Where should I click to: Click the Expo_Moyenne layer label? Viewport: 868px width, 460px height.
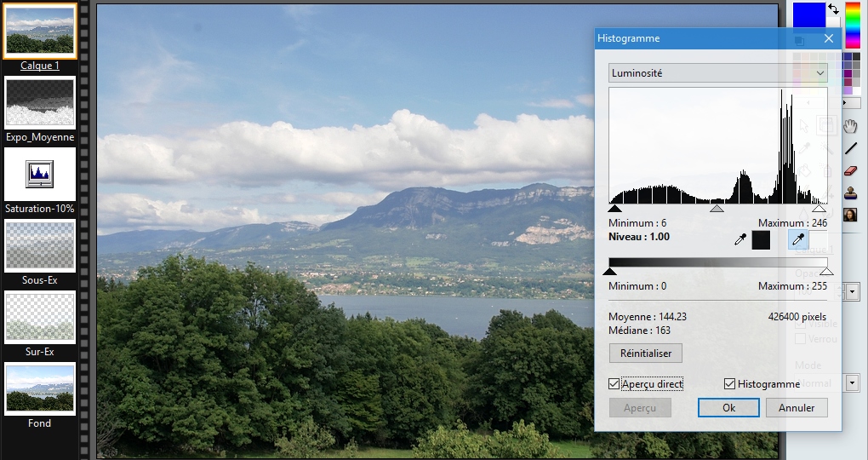[40, 137]
